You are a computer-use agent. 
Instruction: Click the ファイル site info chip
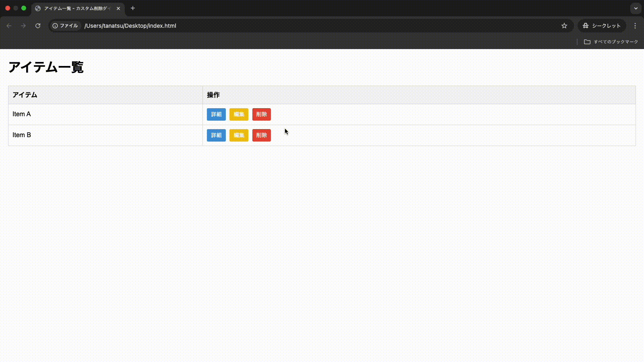pyautogui.click(x=65, y=26)
